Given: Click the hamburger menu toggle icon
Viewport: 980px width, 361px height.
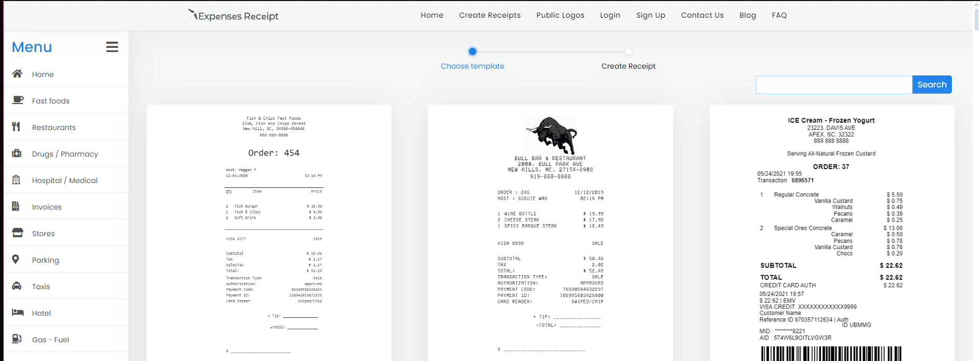Looking at the screenshot, I should point(112,47).
